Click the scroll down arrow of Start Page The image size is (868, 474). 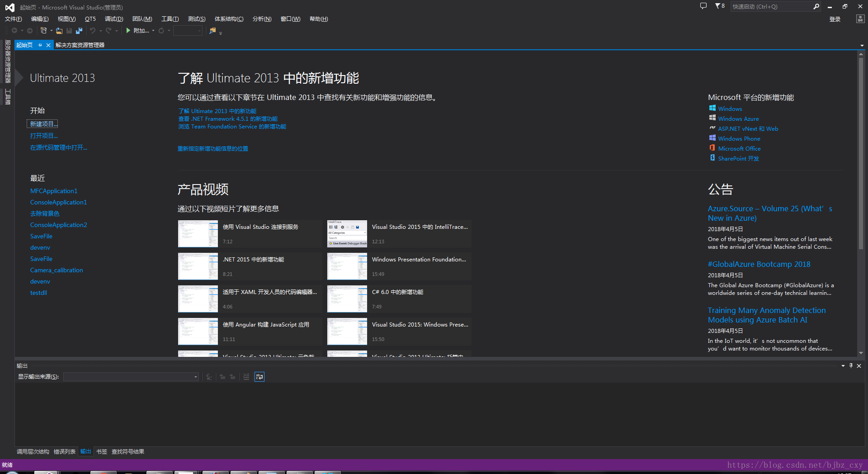click(861, 353)
